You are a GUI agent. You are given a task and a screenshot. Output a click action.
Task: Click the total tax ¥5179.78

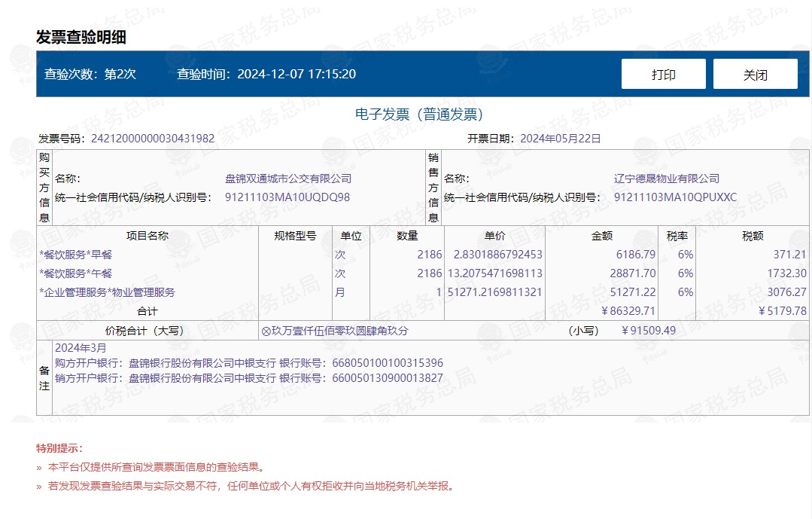click(782, 310)
